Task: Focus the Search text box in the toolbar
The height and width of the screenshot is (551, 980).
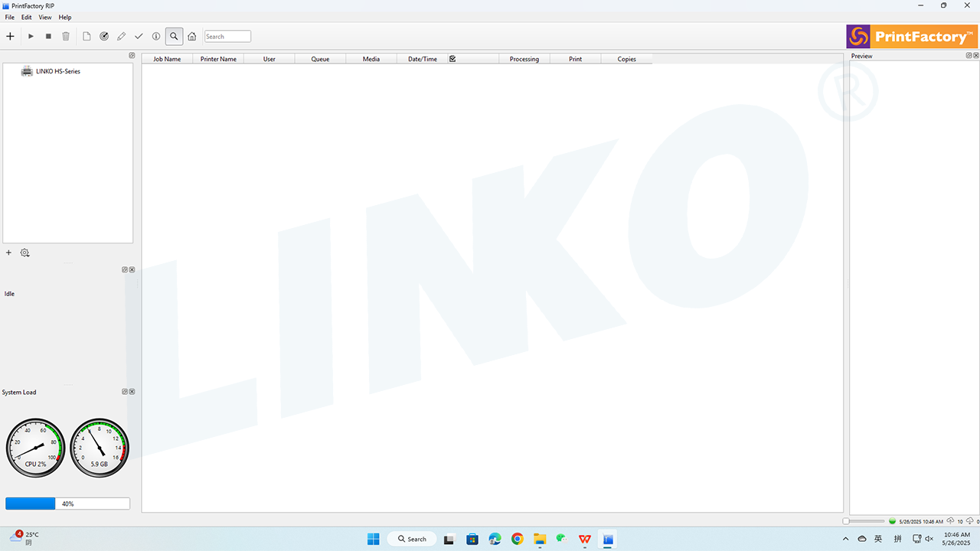Action: point(227,36)
